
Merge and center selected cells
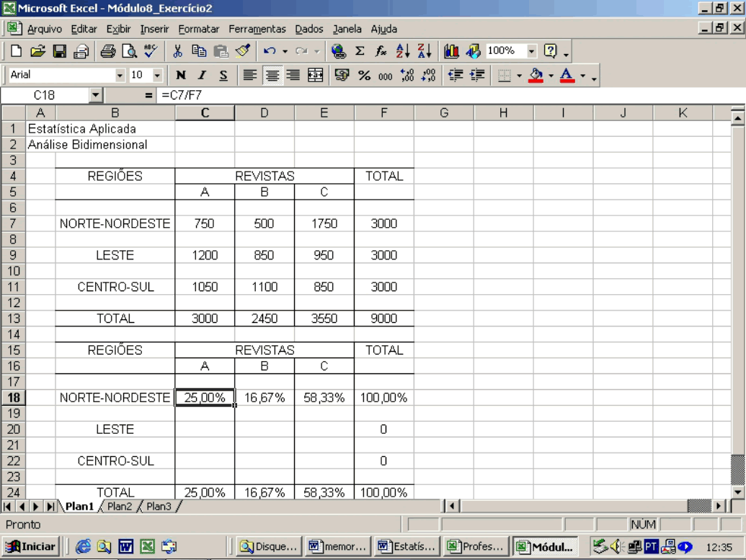pyautogui.click(x=315, y=75)
